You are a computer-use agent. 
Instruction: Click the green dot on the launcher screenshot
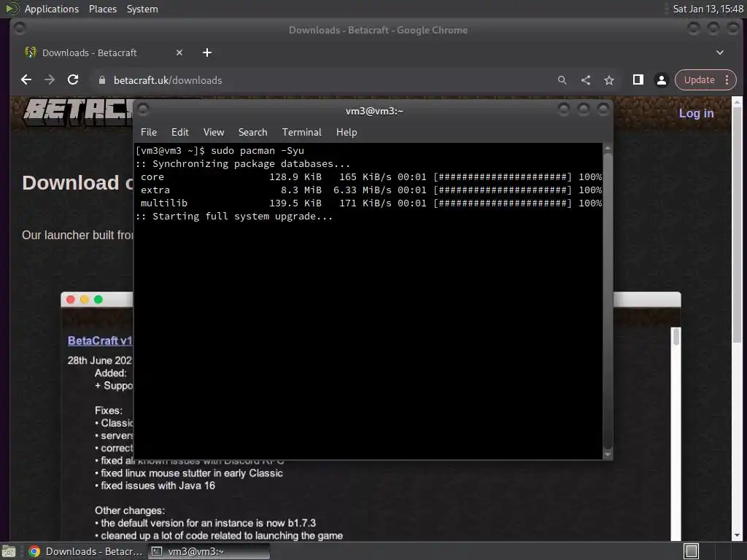pyautogui.click(x=98, y=299)
